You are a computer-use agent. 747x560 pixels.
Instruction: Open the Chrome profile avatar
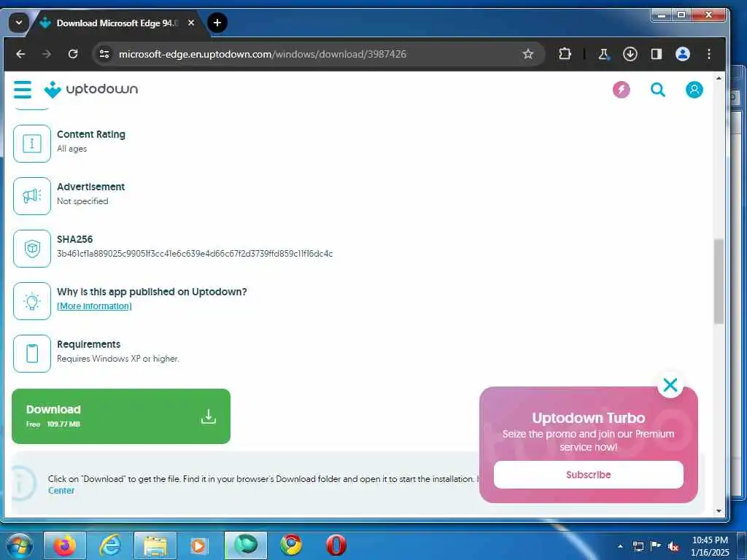(x=683, y=54)
